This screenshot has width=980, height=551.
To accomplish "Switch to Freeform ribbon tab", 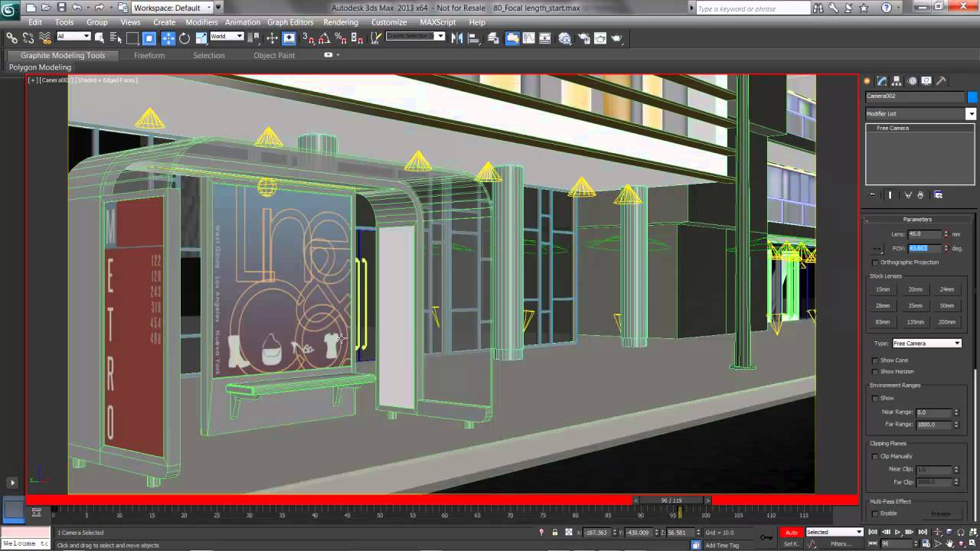I will point(149,55).
